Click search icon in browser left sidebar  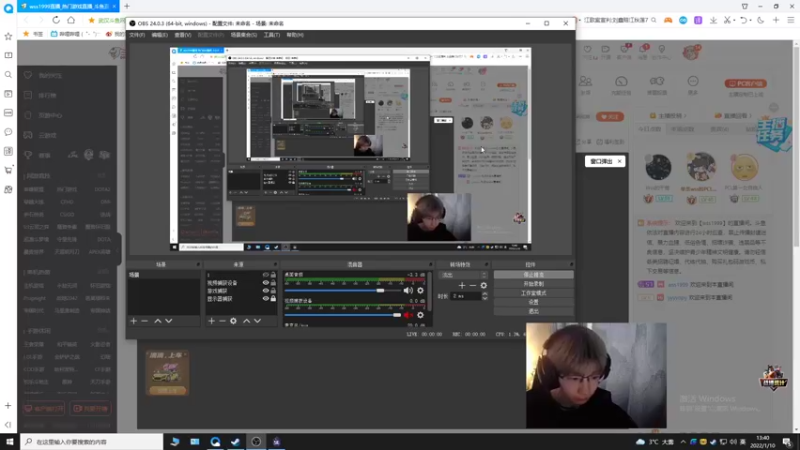pos(8,75)
